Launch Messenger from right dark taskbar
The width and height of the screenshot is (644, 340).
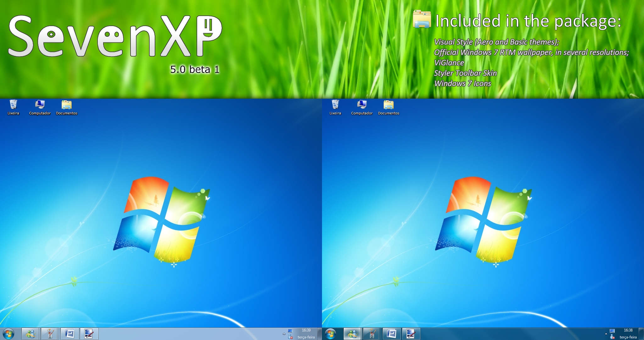pyautogui.click(x=353, y=334)
